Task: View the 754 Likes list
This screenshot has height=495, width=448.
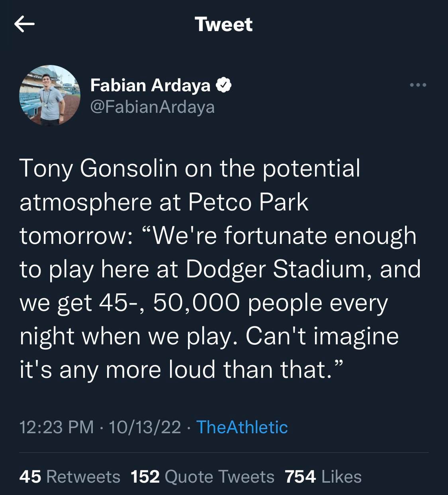Action: pyautogui.click(x=323, y=477)
